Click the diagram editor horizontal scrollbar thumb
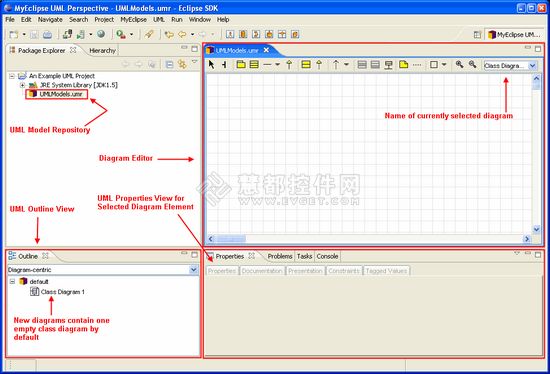The height and width of the screenshot is (374, 550). [x=231, y=239]
